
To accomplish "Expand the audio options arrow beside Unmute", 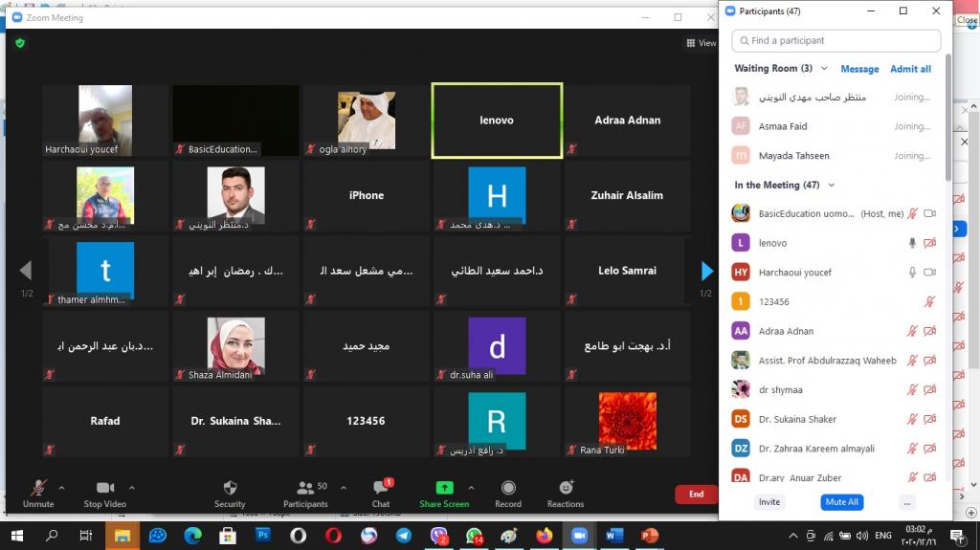I will 62,487.
